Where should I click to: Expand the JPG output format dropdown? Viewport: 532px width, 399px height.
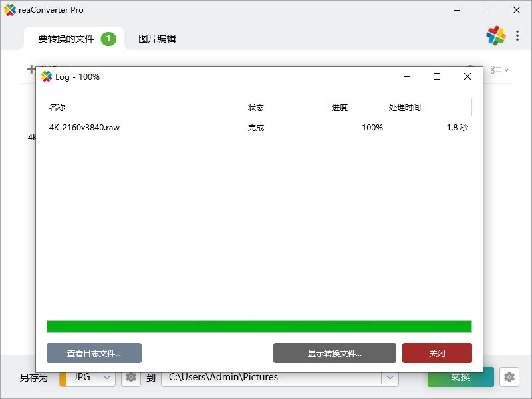(107, 377)
